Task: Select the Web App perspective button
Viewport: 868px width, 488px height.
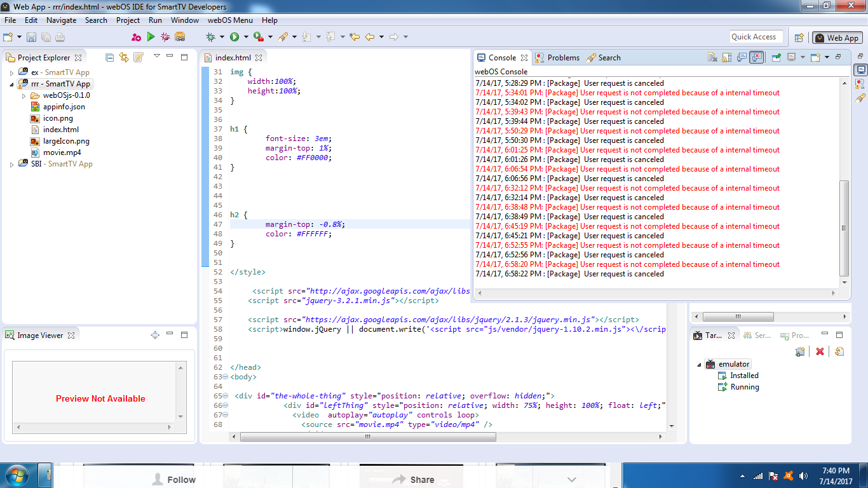Action: click(837, 37)
